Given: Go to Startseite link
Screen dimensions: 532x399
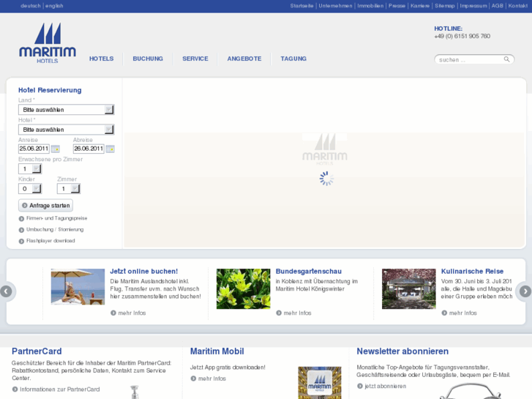Looking at the screenshot, I should tap(301, 6).
